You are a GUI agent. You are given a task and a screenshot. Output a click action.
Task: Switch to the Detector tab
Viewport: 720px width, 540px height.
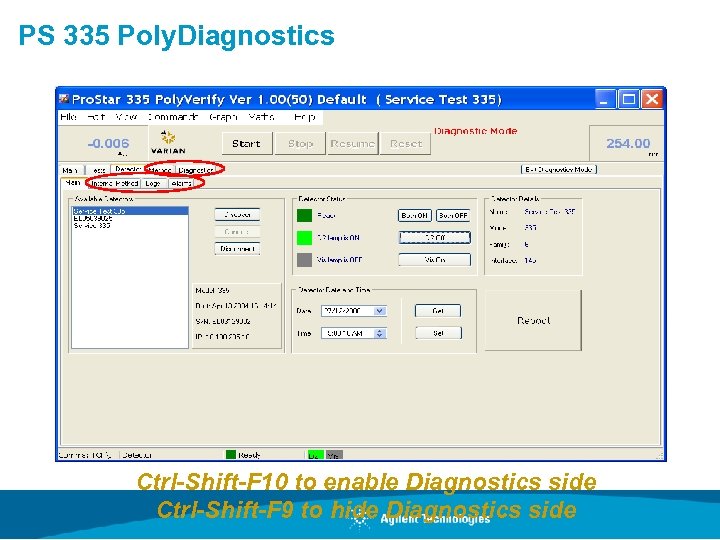coord(127,169)
